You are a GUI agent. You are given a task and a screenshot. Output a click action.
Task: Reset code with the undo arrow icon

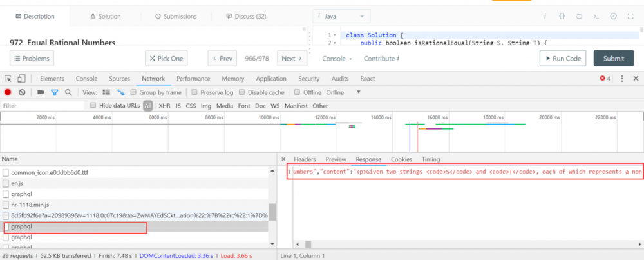pyautogui.click(x=579, y=17)
